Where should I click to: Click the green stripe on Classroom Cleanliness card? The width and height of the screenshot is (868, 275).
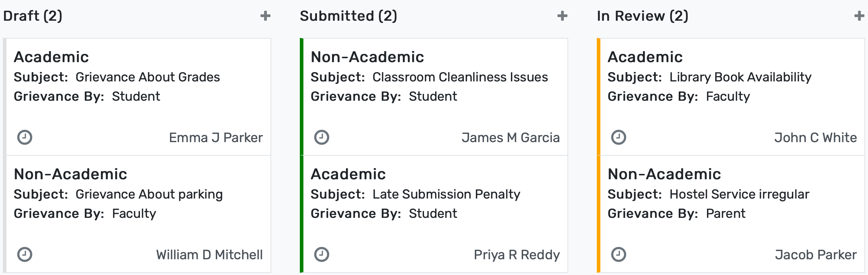[302, 97]
